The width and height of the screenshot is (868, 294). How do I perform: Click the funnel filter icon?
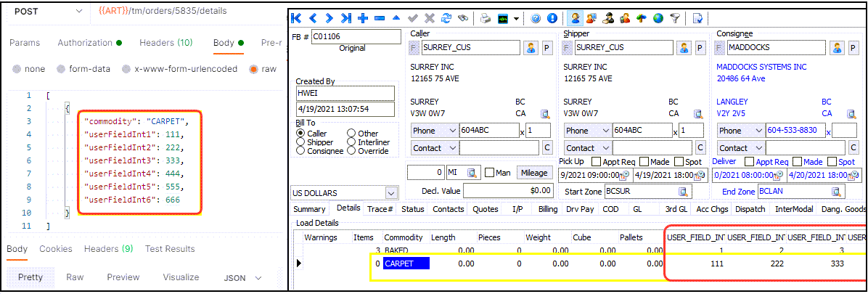675,18
